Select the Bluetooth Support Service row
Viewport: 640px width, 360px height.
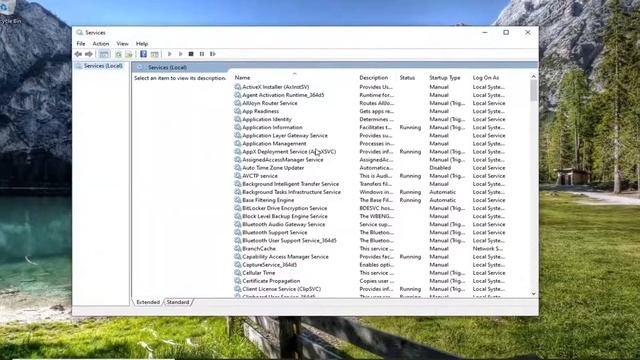point(275,232)
